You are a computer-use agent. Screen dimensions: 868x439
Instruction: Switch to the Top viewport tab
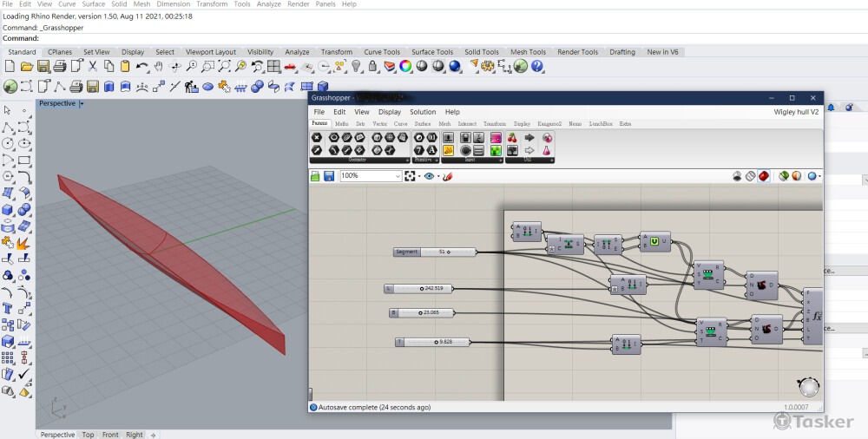88,435
